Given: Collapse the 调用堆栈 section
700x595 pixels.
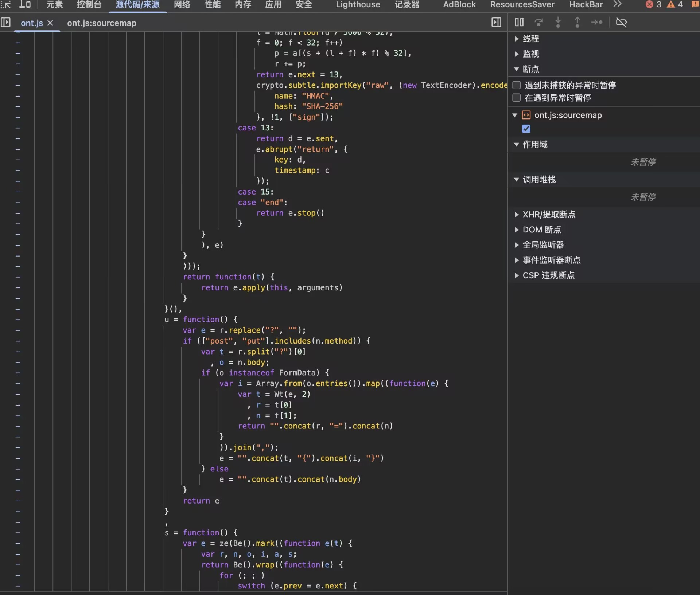Looking at the screenshot, I should (517, 180).
